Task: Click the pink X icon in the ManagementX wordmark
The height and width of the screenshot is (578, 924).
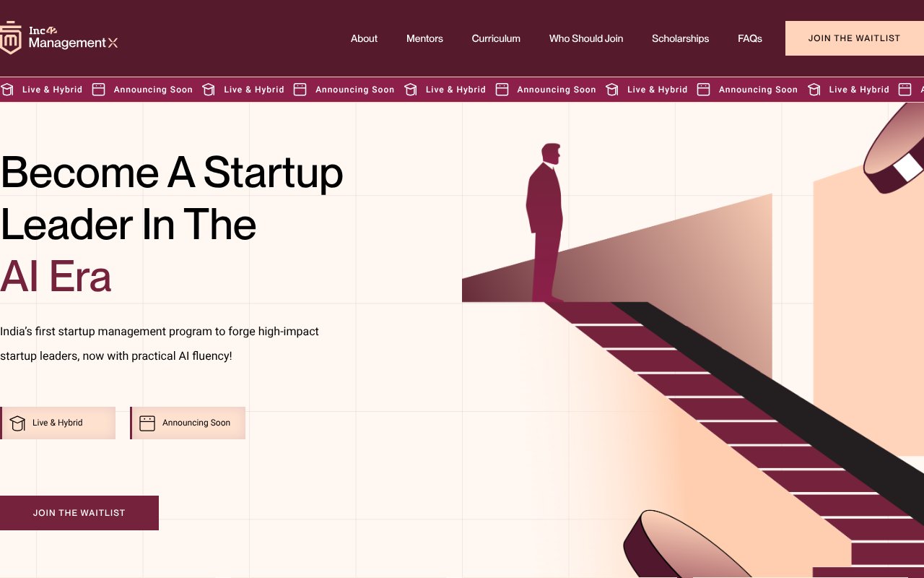Action: [x=114, y=42]
